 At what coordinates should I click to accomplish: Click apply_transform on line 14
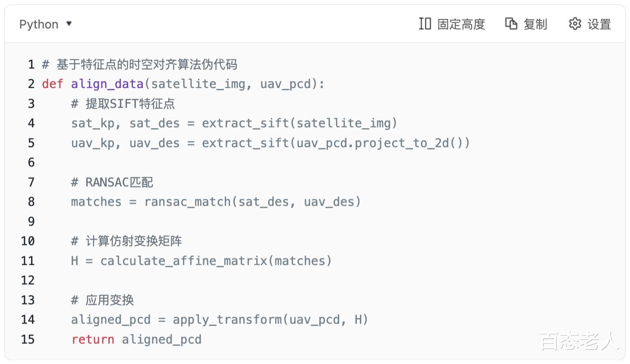pyautogui.click(x=227, y=320)
